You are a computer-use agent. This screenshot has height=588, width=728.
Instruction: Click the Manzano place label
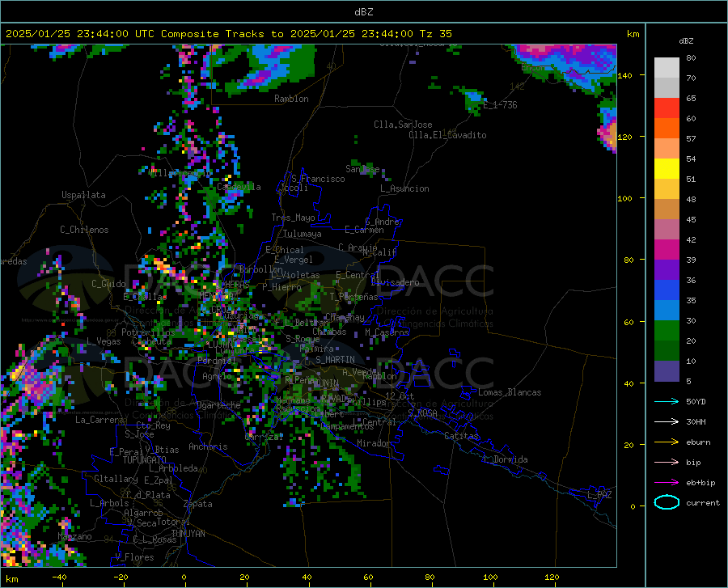74,536
